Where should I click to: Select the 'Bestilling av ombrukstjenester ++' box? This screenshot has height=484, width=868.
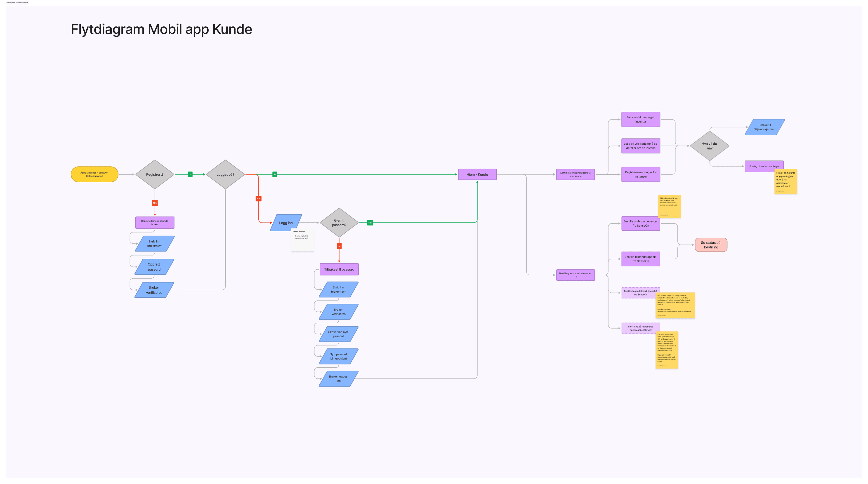(575, 275)
